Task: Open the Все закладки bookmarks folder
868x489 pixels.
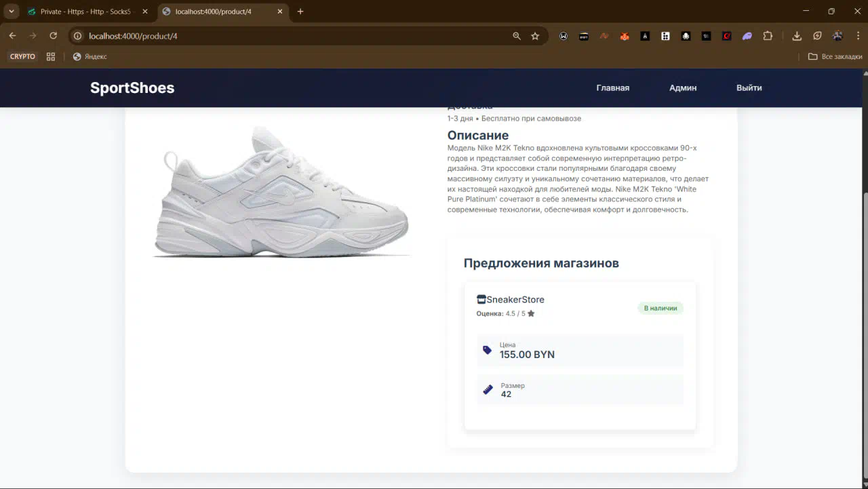Action: tap(835, 56)
